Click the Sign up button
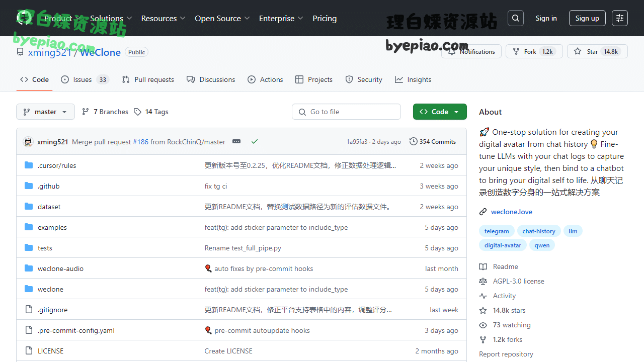Viewport: 644px width, 362px height. 587,18
